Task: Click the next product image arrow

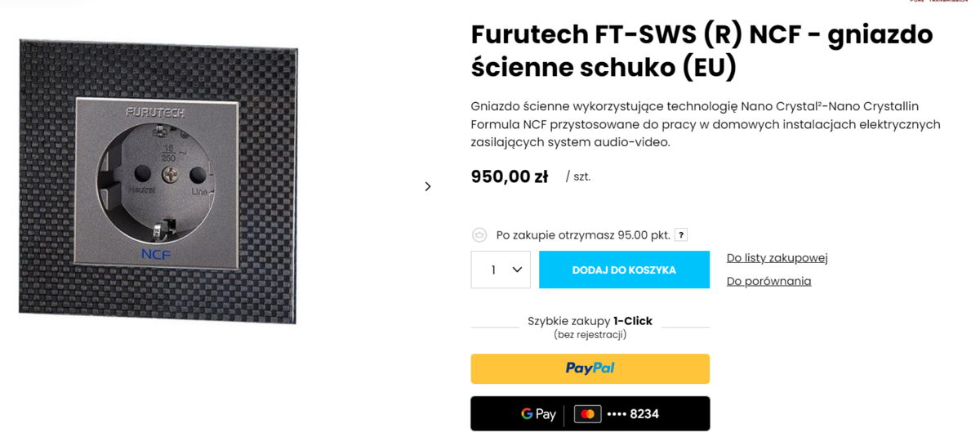Action: [x=428, y=187]
